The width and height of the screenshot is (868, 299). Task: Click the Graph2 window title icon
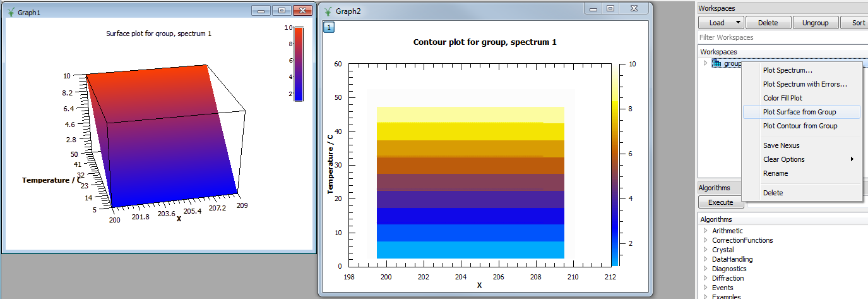[328, 11]
